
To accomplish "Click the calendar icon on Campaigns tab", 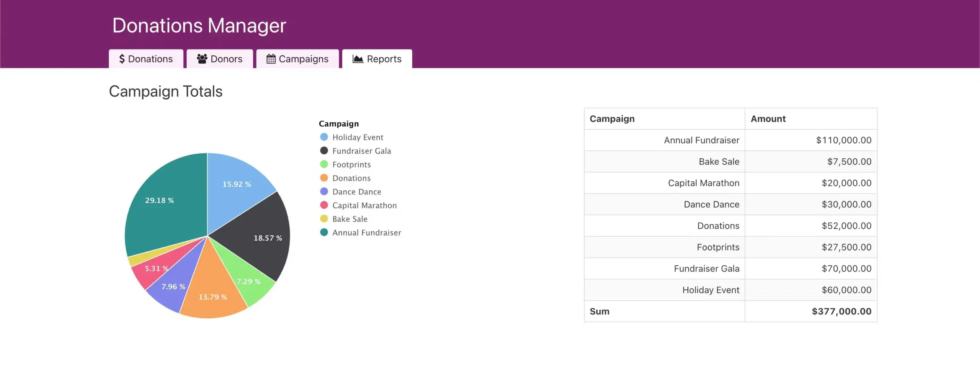I will [271, 59].
